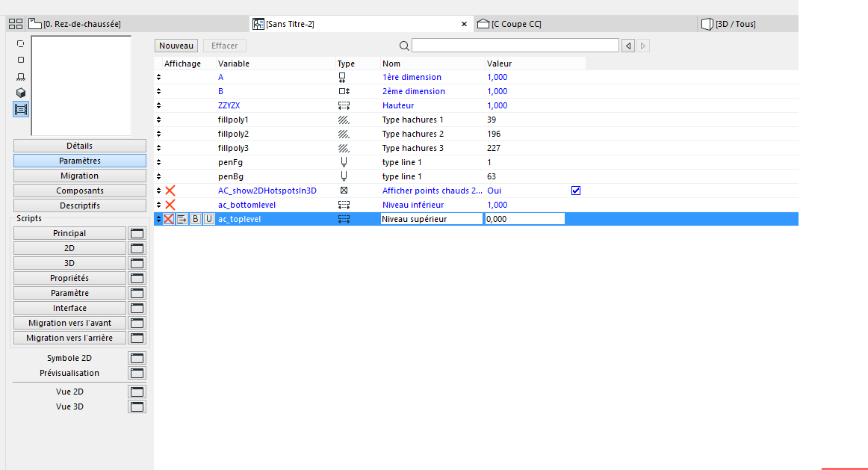Click reorder arrows on fillpoly1 row
Screen dimensions: 868x470
click(158, 120)
